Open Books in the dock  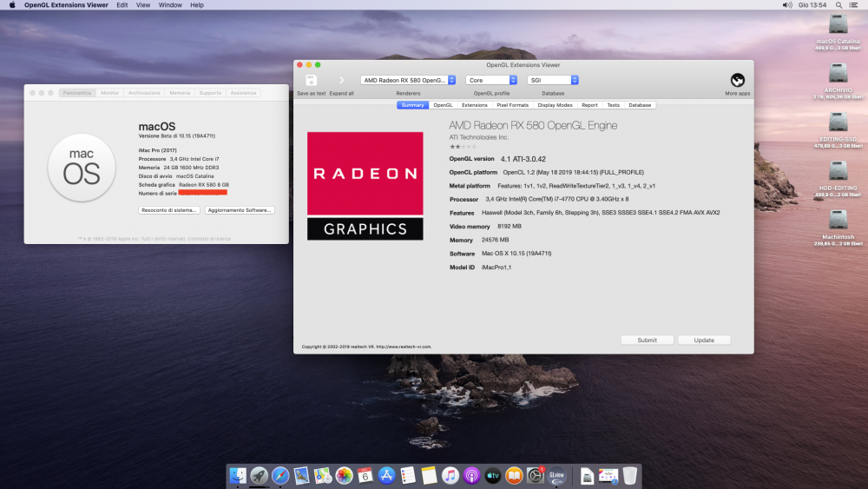coord(514,475)
